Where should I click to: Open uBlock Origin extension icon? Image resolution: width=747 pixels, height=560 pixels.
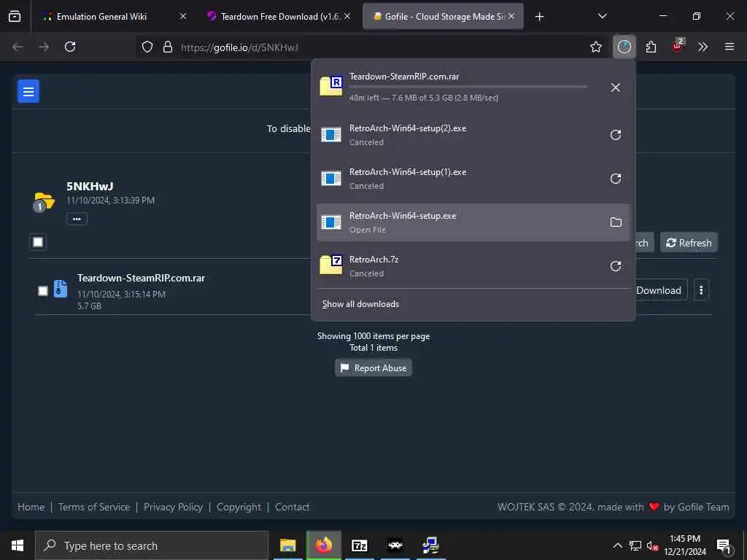677,46
